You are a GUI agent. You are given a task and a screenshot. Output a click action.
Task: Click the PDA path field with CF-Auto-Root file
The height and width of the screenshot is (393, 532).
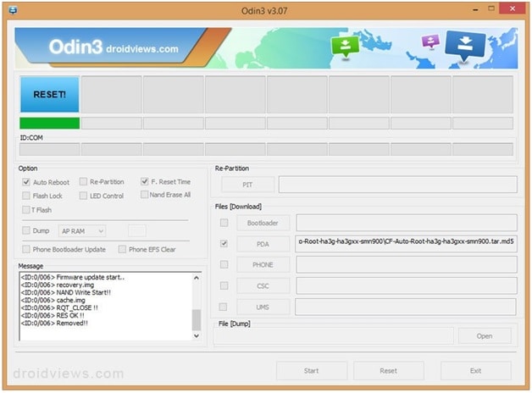coord(406,243)
